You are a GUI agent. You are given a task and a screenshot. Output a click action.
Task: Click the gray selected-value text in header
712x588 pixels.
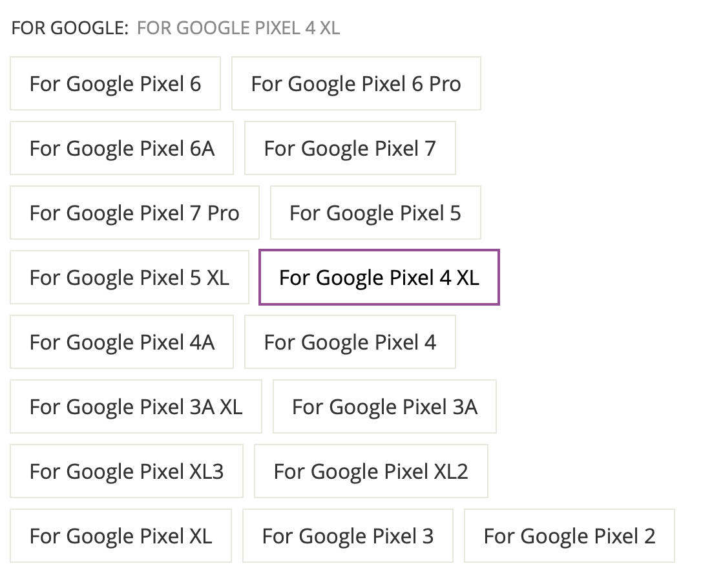[x=238, y=28]
